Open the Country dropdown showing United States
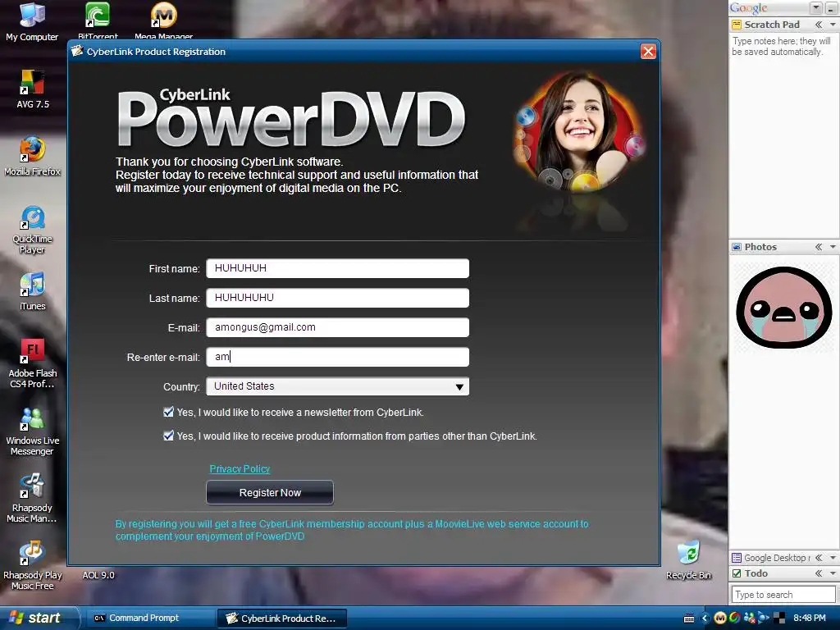The width and height of the screenshot is (840, 630). 337,386
